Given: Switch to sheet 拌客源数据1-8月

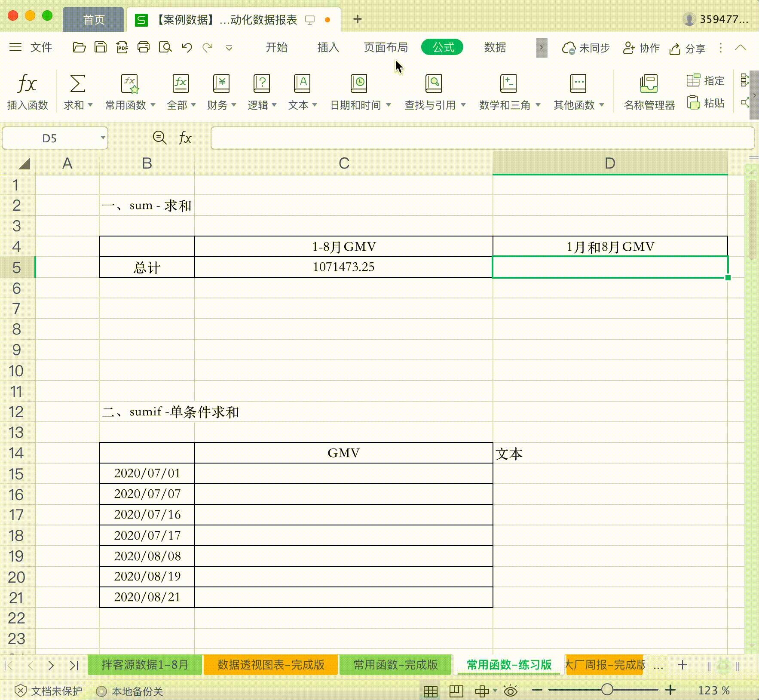Looking at the screenshot, I should coord(145,665).
